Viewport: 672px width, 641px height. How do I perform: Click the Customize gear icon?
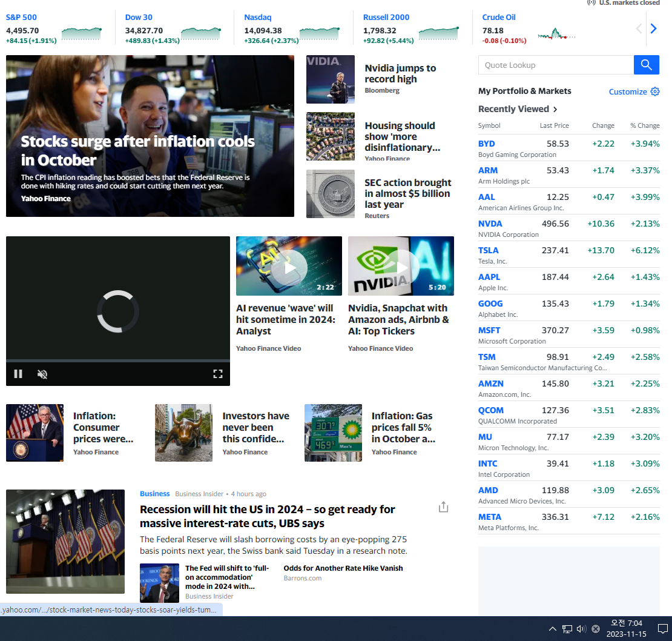[x=655, y=91]
